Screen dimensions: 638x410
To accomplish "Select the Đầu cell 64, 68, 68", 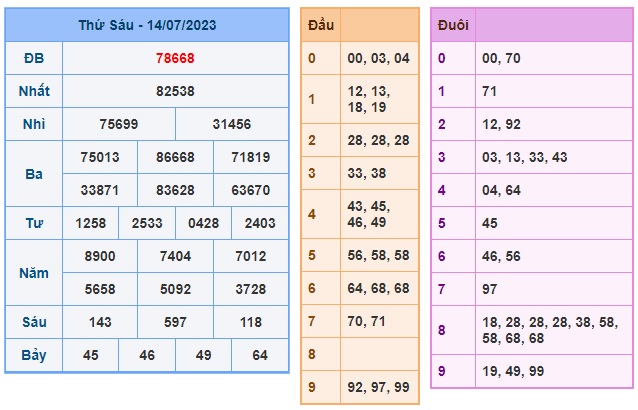I will coord(378,288).
